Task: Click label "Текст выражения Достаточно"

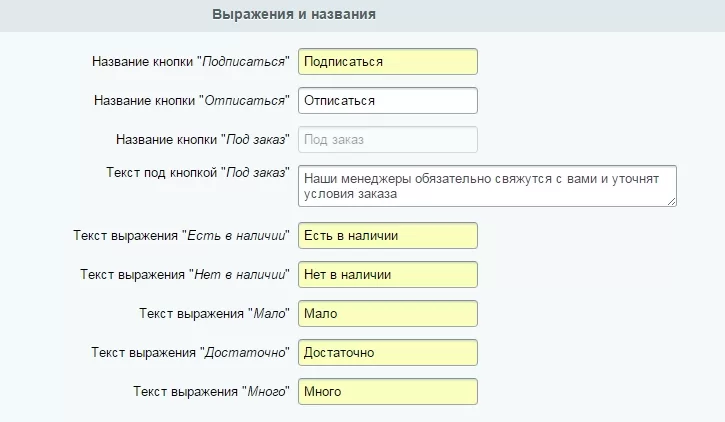Action: (x=190, y=353)
